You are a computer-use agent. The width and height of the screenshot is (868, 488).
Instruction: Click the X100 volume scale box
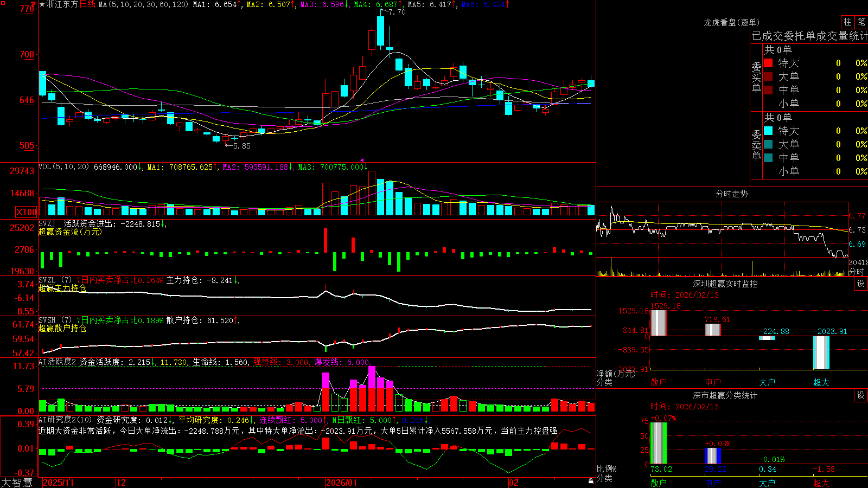26,212
